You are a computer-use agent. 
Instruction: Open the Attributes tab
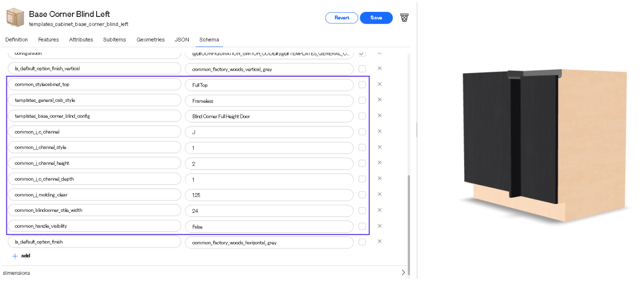coord(81,40)
